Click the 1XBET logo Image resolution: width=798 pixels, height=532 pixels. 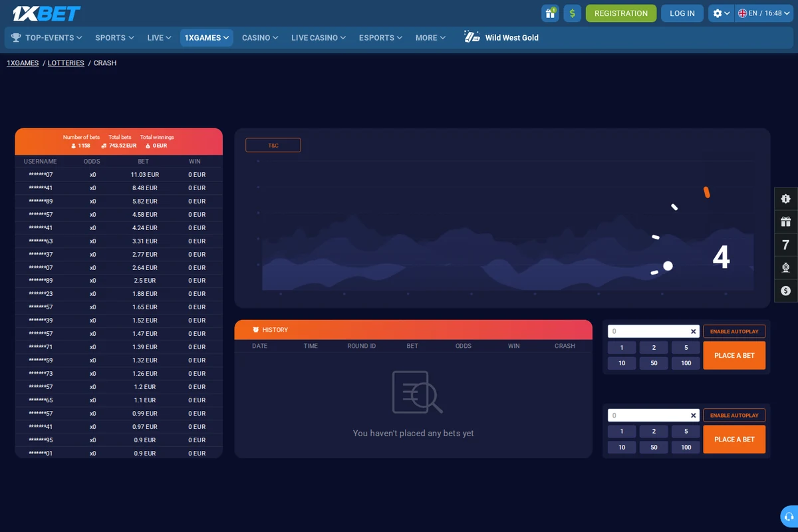point(47,13)
